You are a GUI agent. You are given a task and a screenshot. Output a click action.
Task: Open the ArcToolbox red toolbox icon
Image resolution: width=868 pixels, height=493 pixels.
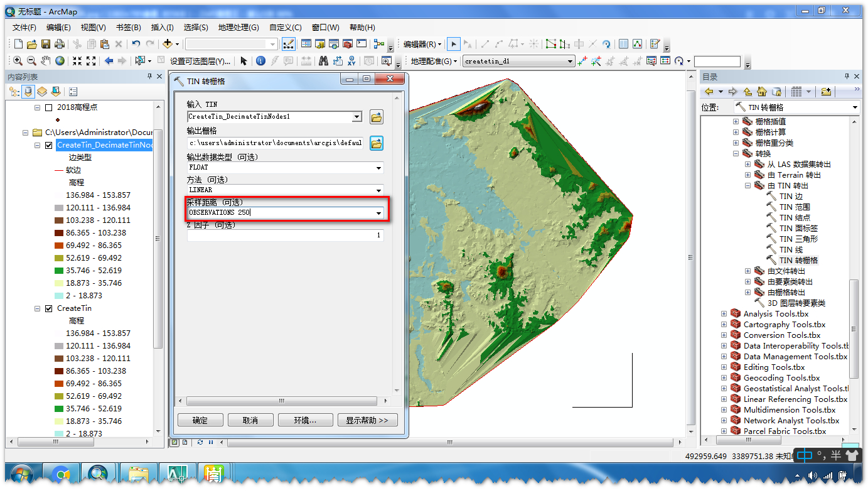pyautogui.click(x=346, y=44)
